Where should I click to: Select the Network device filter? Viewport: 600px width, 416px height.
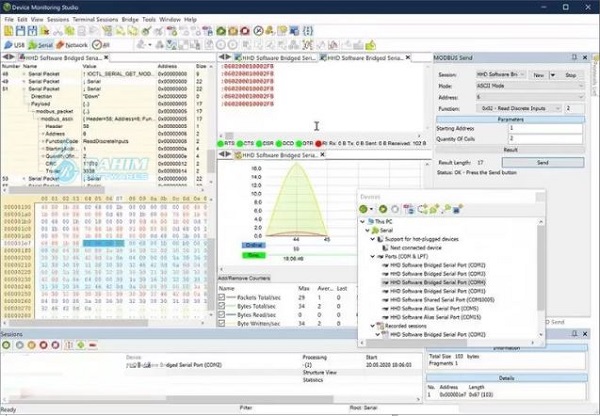pos(72,45)
